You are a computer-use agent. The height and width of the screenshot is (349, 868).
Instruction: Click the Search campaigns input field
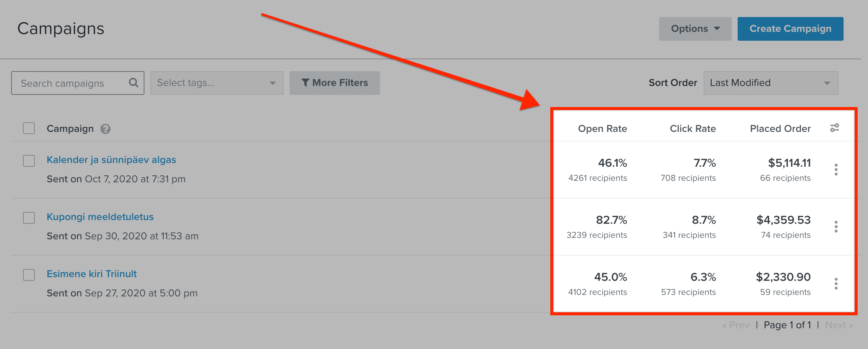coord(78,83)
